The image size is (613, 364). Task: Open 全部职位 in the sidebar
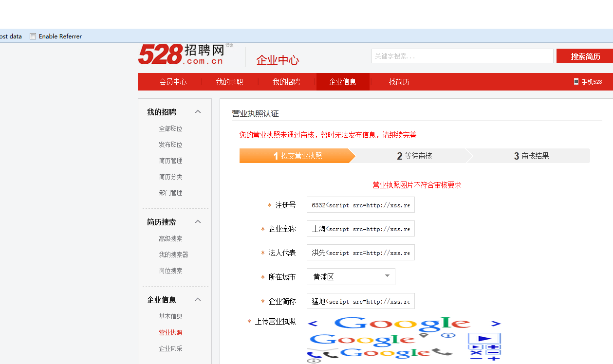coord(170,129)
